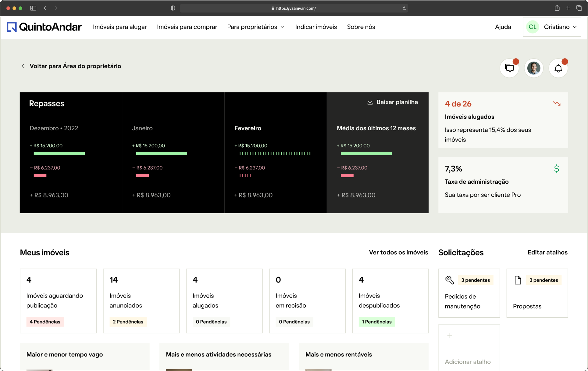Image resolution: width=588 pixels, height=371 pixels.
Task: Click the browser share icon
Action: (x=557, y=8)
